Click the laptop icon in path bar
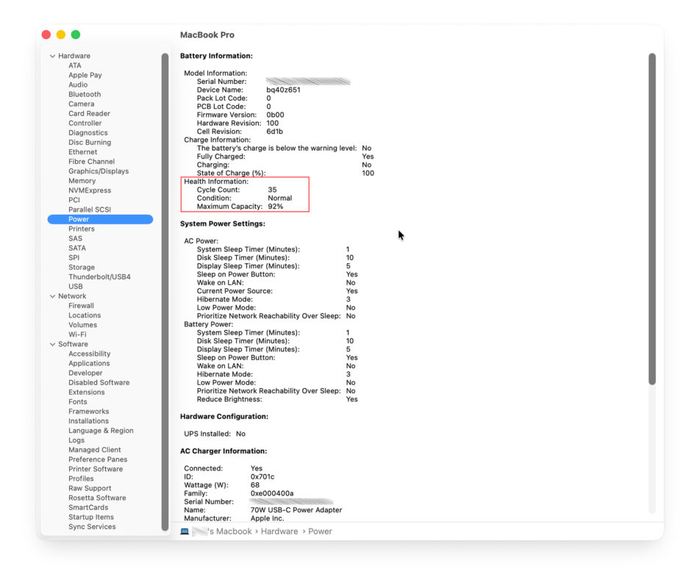The height and width of the screenshot is (588, 700). click(x=185, y=531)
